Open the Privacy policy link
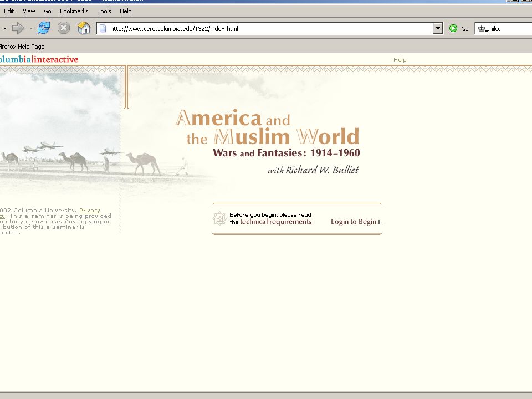Image resolution: width=532 pixels, height=399 pixels. click(x=90, y=211)
